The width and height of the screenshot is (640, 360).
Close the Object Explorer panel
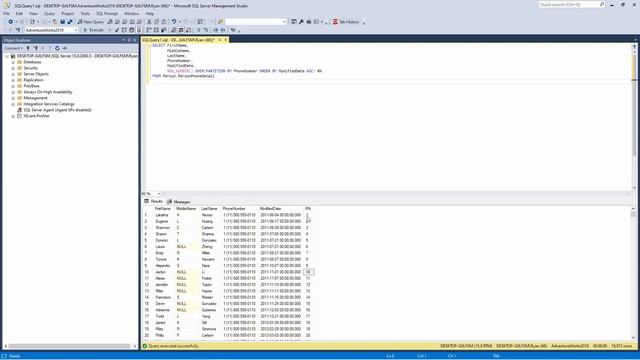click(x=135, y=40)
